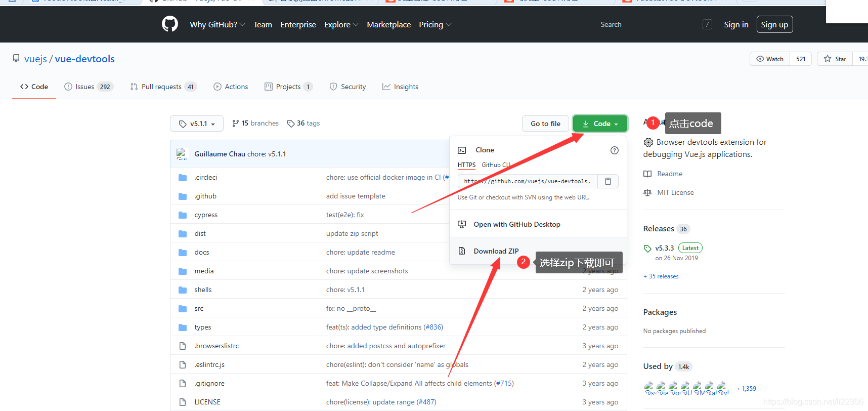Click the .gitignore file icon
868x411 pixels.
point(183,384)
